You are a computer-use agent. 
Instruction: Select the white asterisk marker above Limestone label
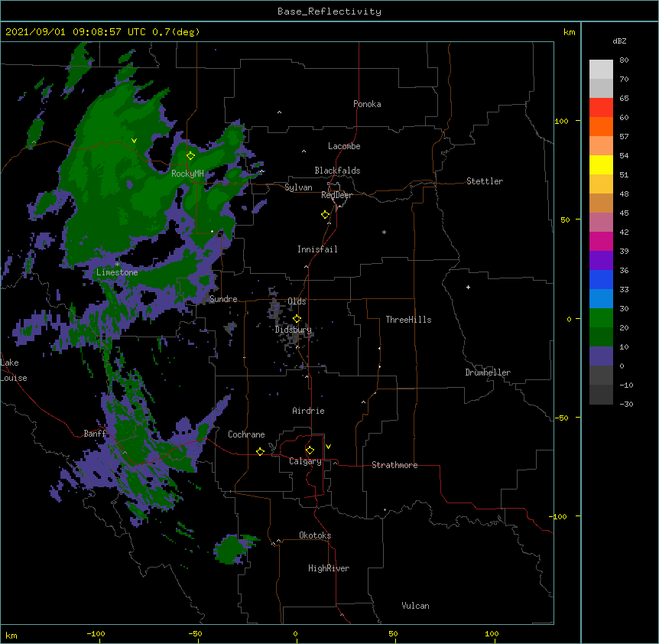click(117, 265)
